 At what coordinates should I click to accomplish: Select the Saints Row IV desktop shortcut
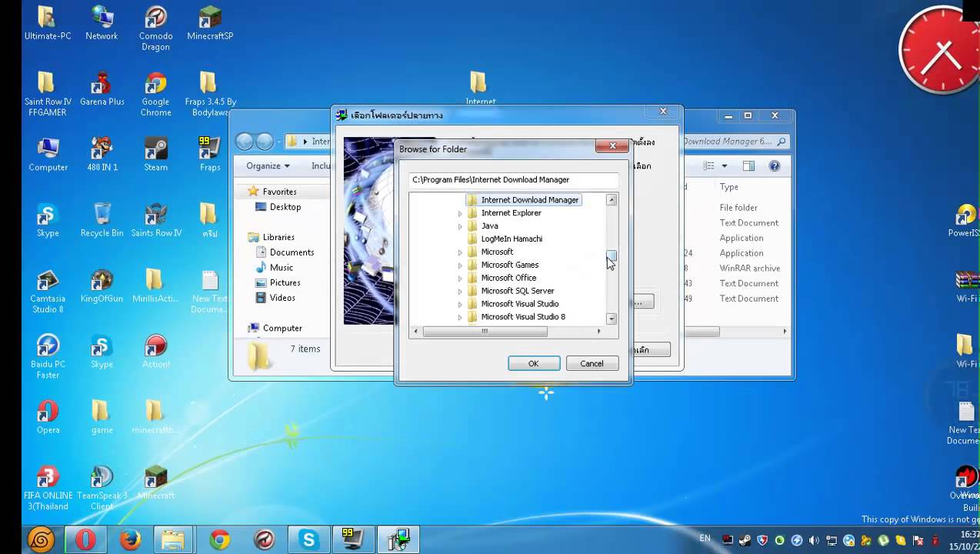156,220
